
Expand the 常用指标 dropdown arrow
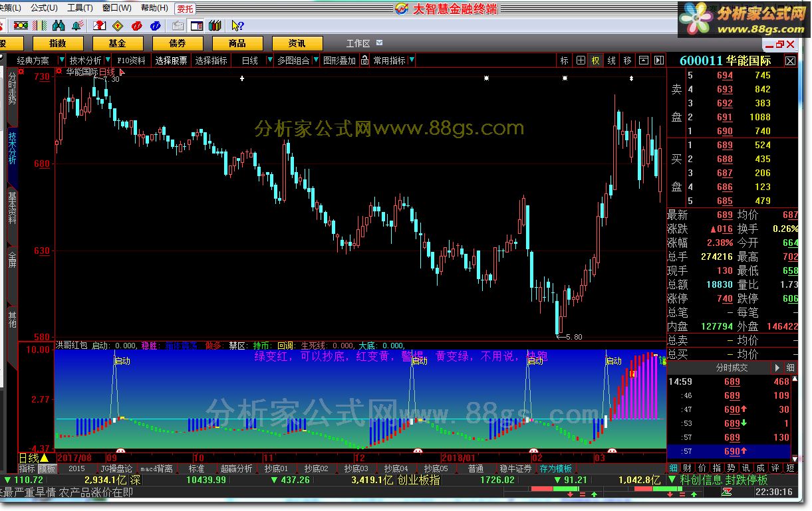point(412,60)
